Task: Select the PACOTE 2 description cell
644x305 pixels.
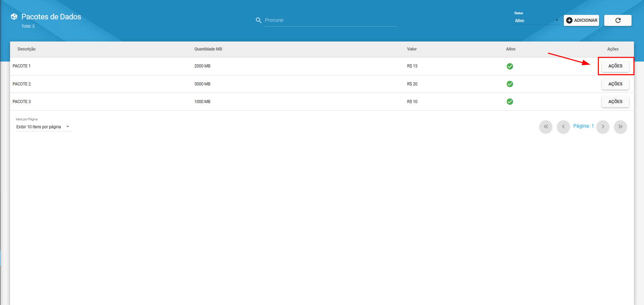Action: click(x=22, y=84)
